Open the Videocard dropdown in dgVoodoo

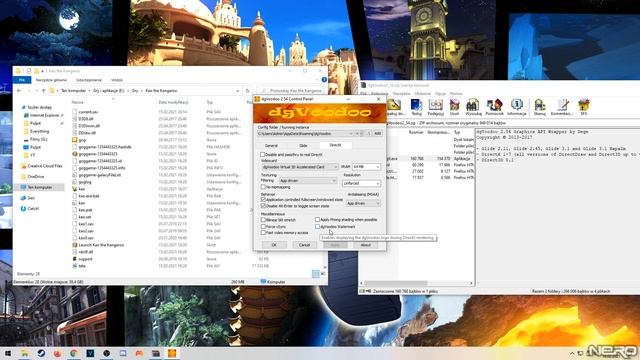[x=300, y=167]
